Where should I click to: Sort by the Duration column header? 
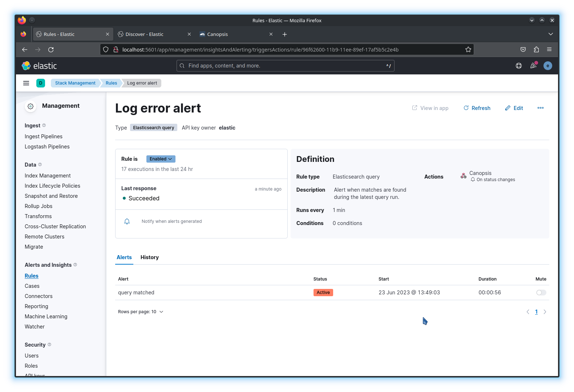click(x=488, y=279)
